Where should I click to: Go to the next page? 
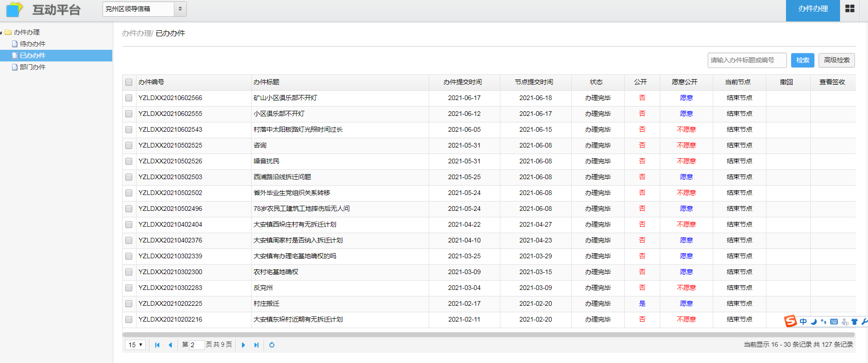243,345
